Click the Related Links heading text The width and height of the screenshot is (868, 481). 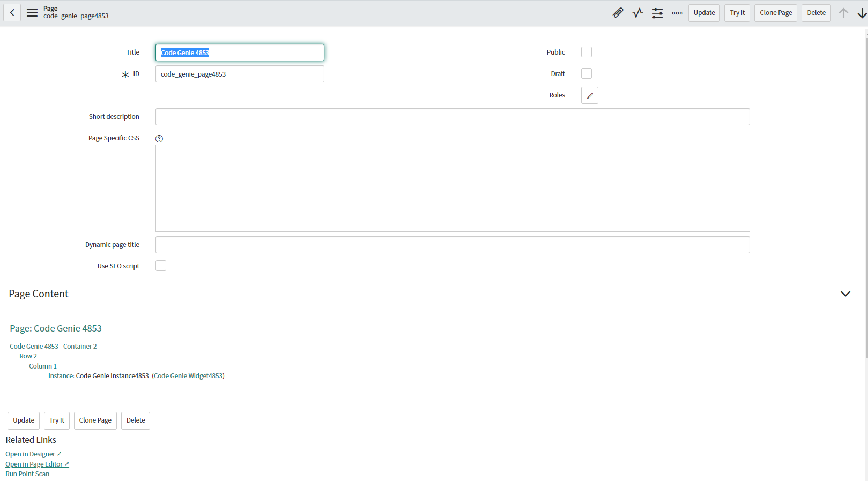31,440
